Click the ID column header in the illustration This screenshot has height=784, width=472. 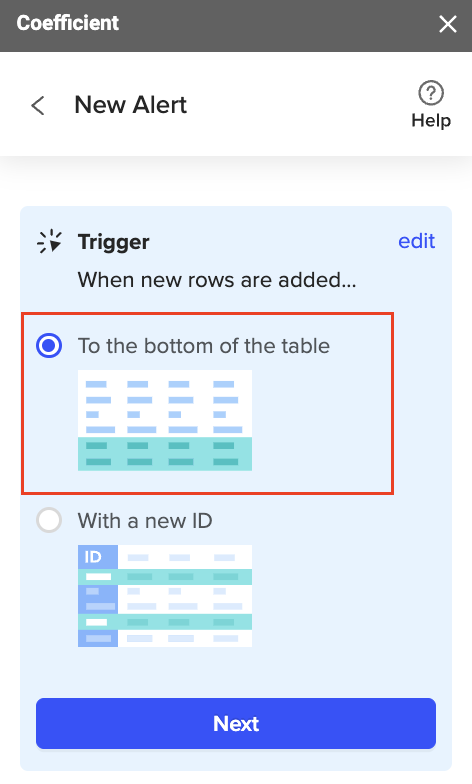click(x=98, y=556)
